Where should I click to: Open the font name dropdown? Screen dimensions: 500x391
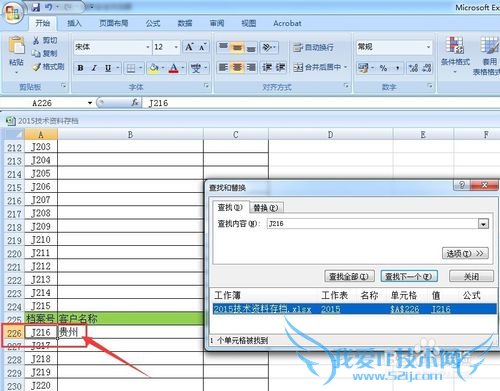pyautogui.click(x=148, y=47)
